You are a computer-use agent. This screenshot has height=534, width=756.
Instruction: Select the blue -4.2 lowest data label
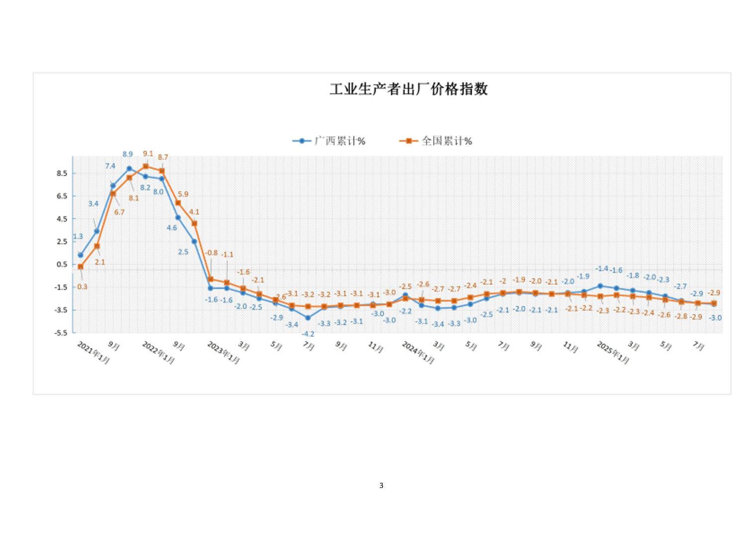[x=308, y=334]
